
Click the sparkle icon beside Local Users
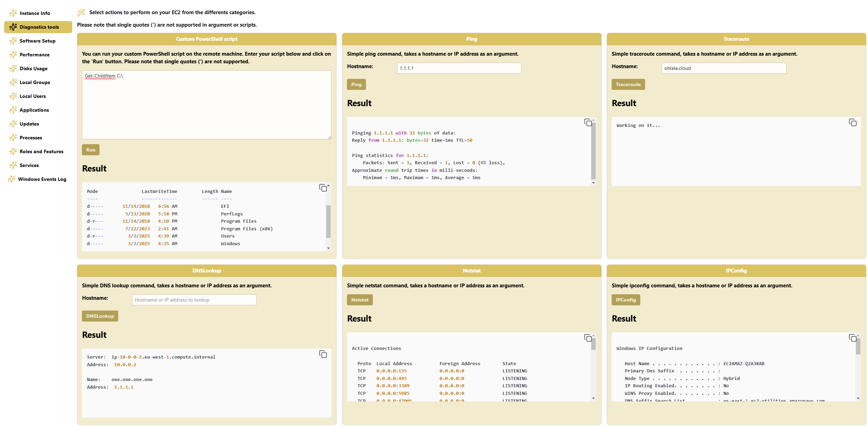click(x=13, y=96)
